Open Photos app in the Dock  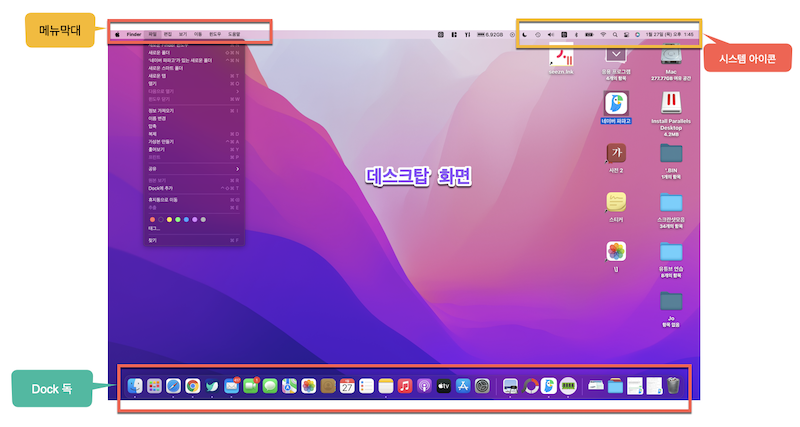[x=309, y=386]
